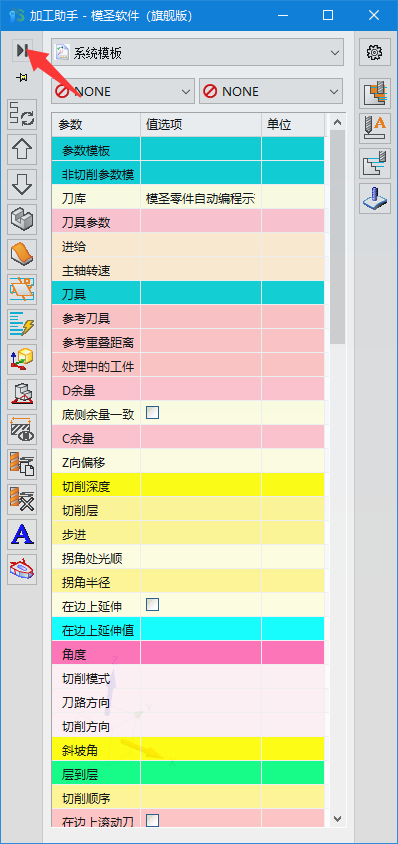The height and width of the screenshot is (844, 398).
Task: Click the 参数 column header
Action: (96, 124)
